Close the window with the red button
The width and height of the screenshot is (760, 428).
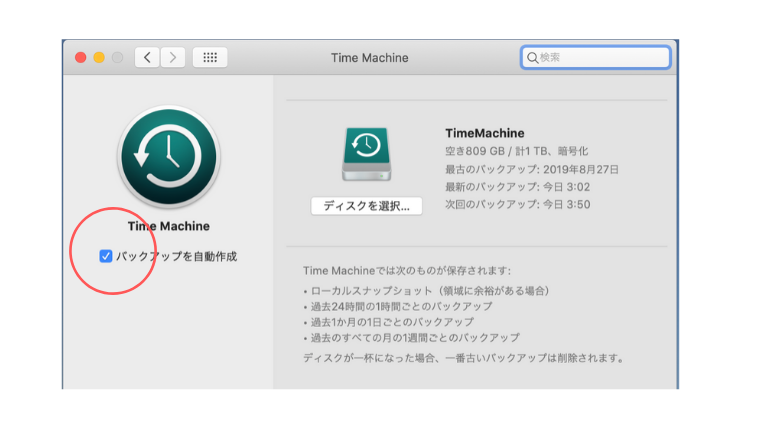click(x=80, y=58)
